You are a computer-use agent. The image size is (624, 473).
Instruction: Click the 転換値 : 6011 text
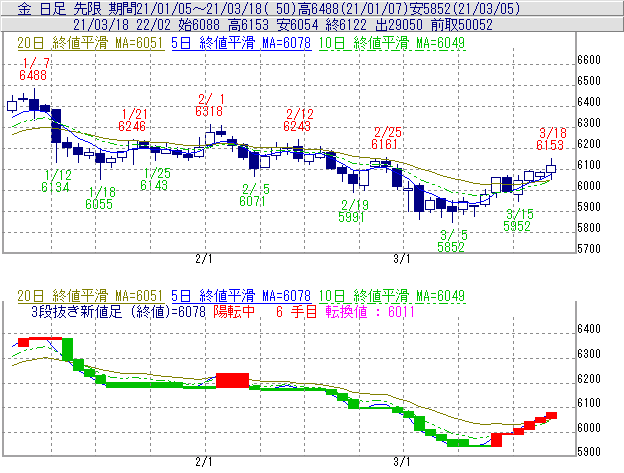pos(370,311)
